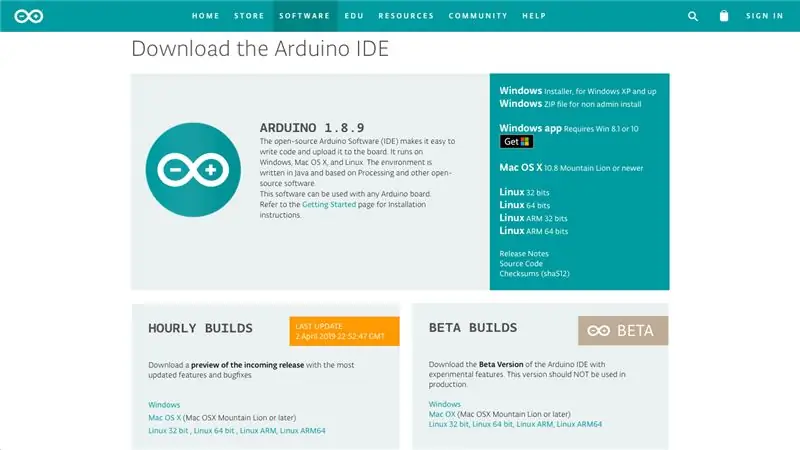
Task: Open the search magnifier icon
Action: pyautogui.click(x=692, y=16)
